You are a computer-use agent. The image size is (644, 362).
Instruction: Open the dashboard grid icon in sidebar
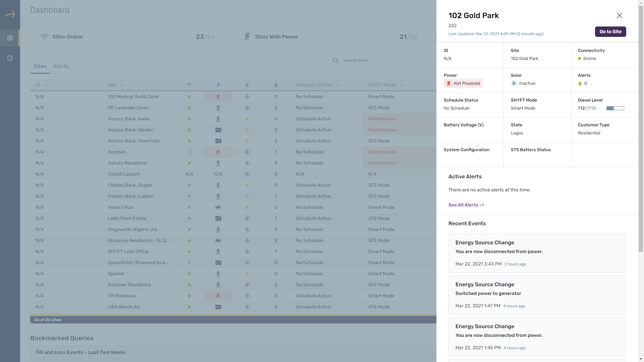[10, 38]
